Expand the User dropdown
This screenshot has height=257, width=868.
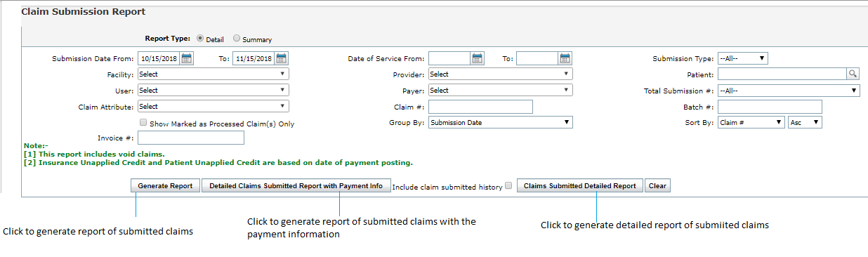tap(213, 90)
